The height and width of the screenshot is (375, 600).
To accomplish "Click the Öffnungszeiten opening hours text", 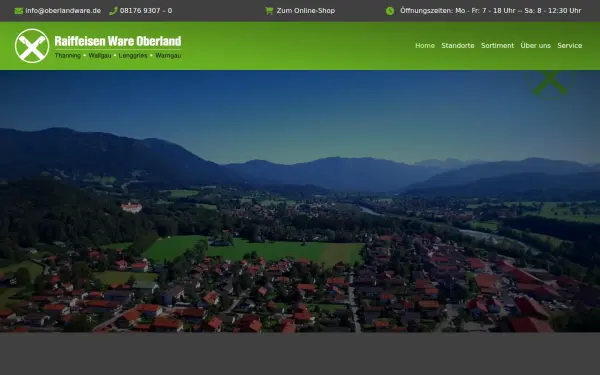I will point(491,11).
